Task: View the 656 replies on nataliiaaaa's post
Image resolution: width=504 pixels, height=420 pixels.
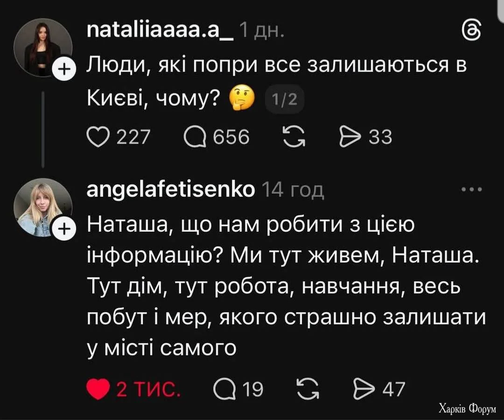Action: pos(231,136)
